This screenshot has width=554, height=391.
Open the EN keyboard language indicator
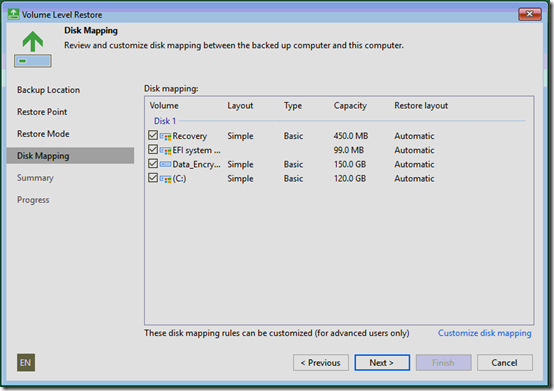coord(26,362)
